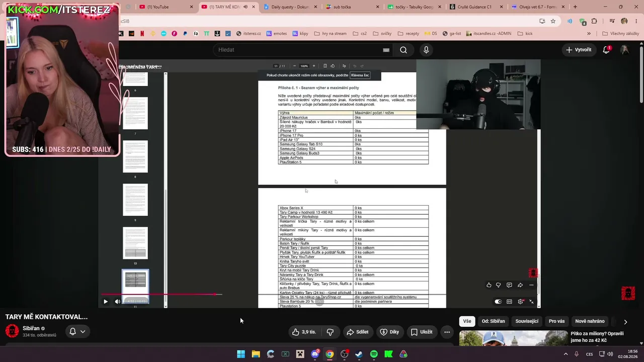Open the Windows Start menu
Image resolution: width=644 pixels, height=362 pixels.
point(241,354)
